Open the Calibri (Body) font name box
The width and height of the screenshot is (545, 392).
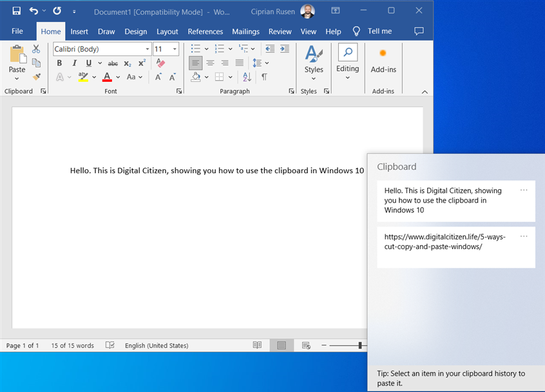point(102,49)
